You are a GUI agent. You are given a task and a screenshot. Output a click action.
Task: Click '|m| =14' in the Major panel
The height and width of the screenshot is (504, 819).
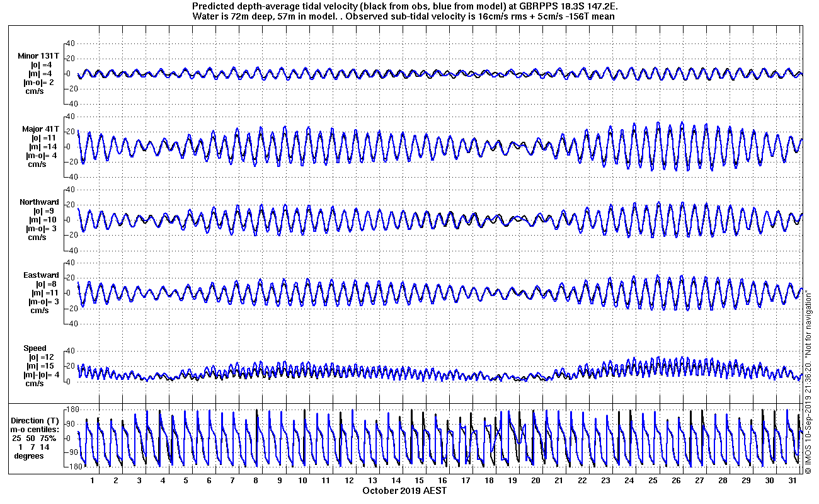(x=44, y=147)
